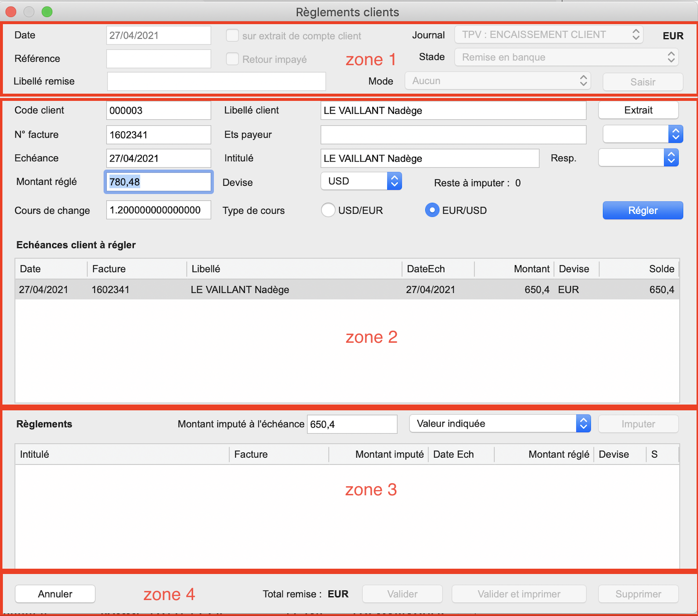Screen dimensions: 698x616
Task: Select the 1602341 échéance row
Action: (x=347, y=290)
